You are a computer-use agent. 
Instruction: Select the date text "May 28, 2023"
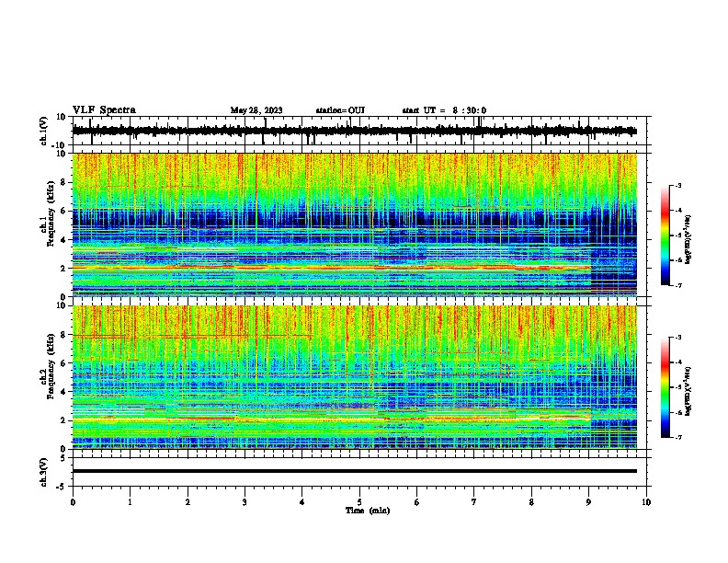click(256, 110)
